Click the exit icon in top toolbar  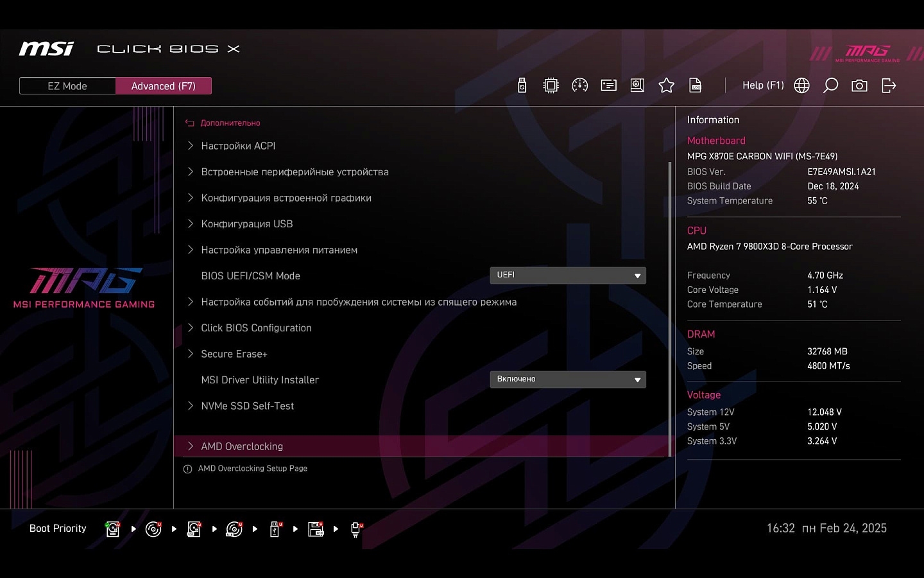click(x=889, y=85)
